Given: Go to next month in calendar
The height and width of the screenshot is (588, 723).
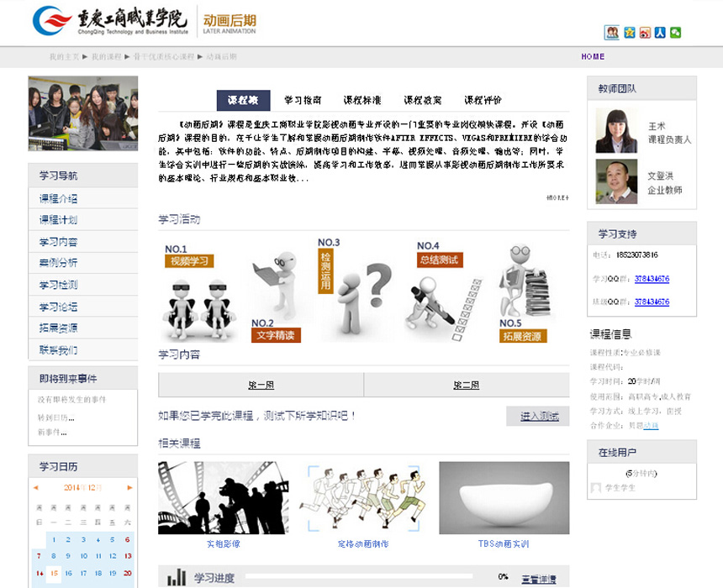Looking at the screenshot, I should [129, 487].
